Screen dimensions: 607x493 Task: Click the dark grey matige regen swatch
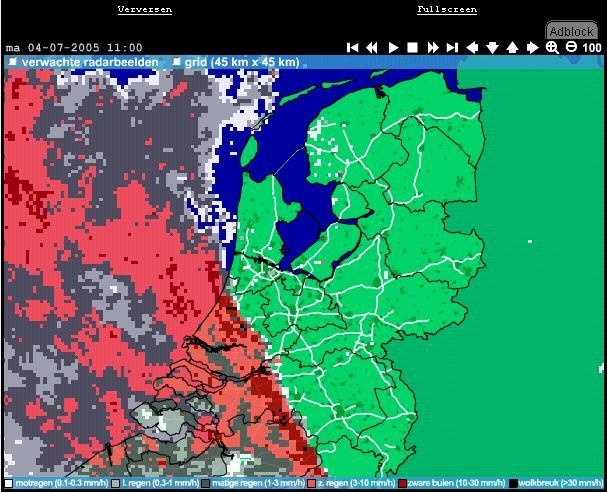coord(206,483)
